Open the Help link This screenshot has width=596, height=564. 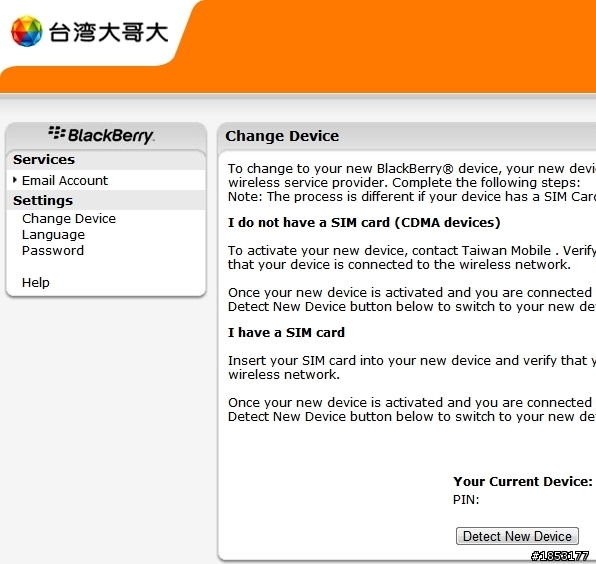tap(36, 283)
